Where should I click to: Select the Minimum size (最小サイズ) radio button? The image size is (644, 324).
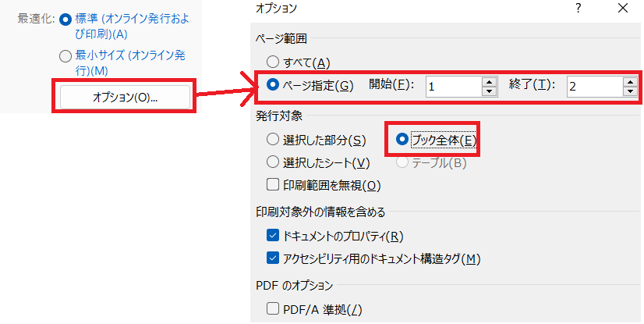point(65,55)
